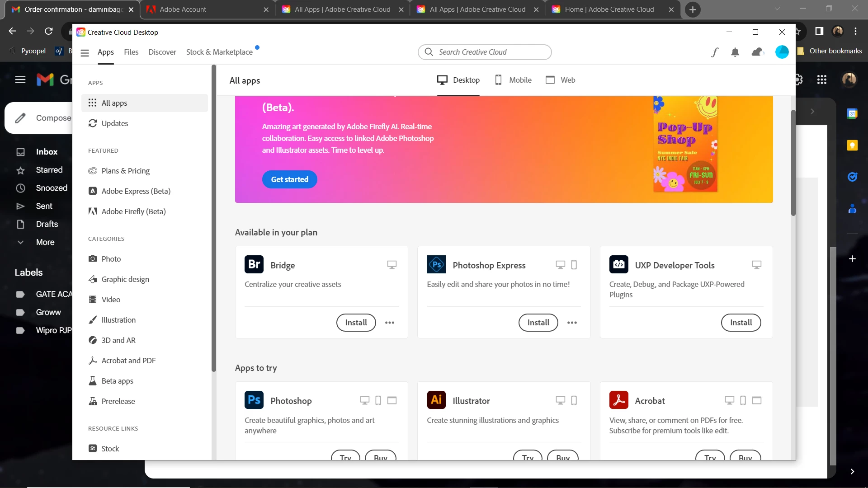Open the notifications bell icon
The image size is (868, 488).
coord(735,52)
